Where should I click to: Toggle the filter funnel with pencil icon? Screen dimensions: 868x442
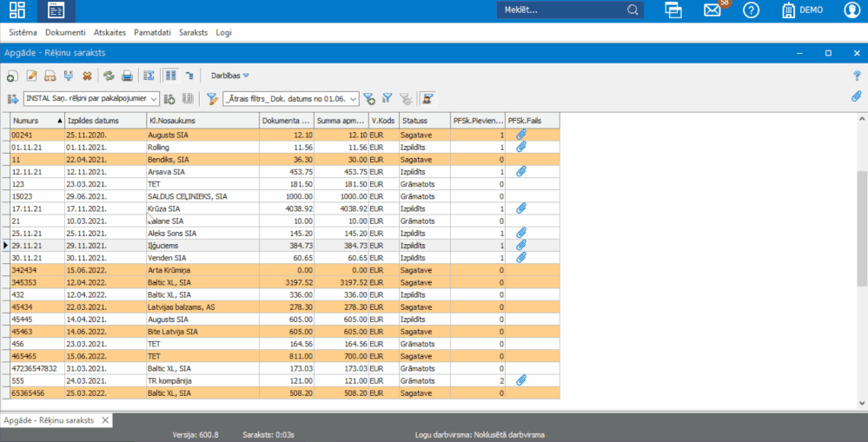(211, 98)
